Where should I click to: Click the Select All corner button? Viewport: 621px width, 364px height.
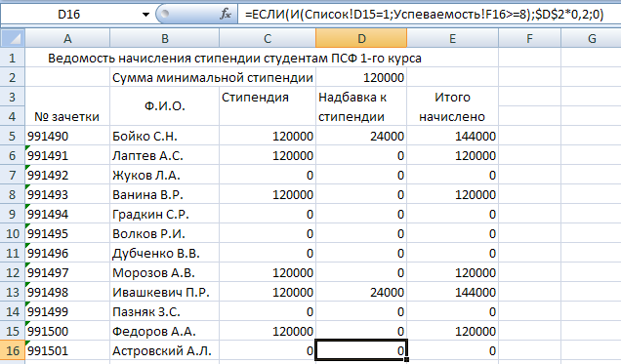[x=13, y=39]
